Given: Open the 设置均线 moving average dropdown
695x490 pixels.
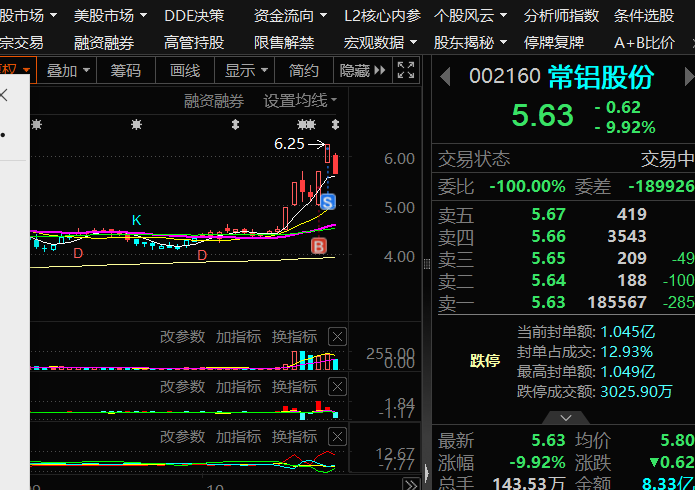Looking at the screenshot, I should [x=300, y=101].
